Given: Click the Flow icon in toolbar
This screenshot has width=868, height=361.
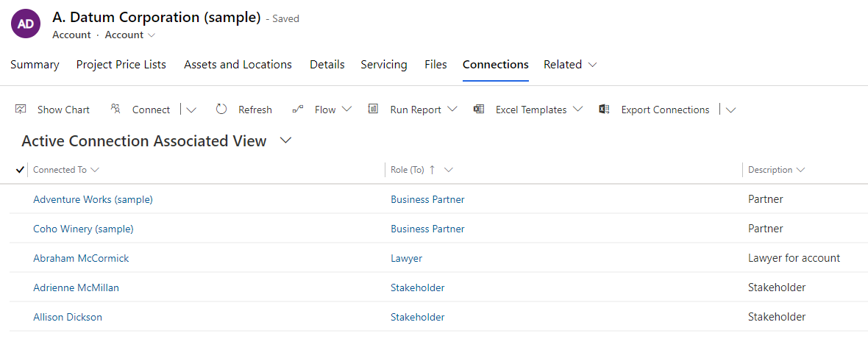Looking at the screenshot, I should [298, 110].
